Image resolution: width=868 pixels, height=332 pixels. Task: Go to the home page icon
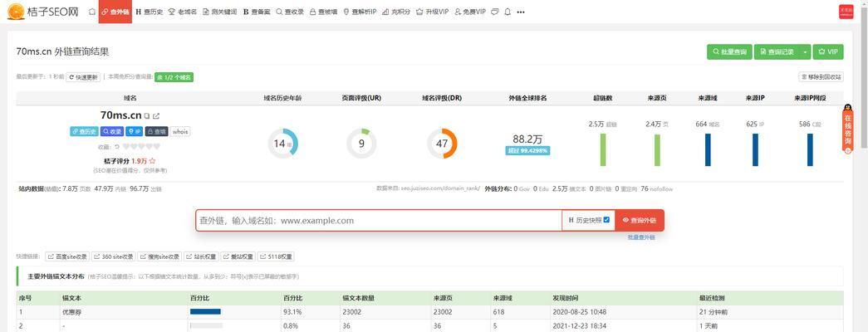[92, 12]
